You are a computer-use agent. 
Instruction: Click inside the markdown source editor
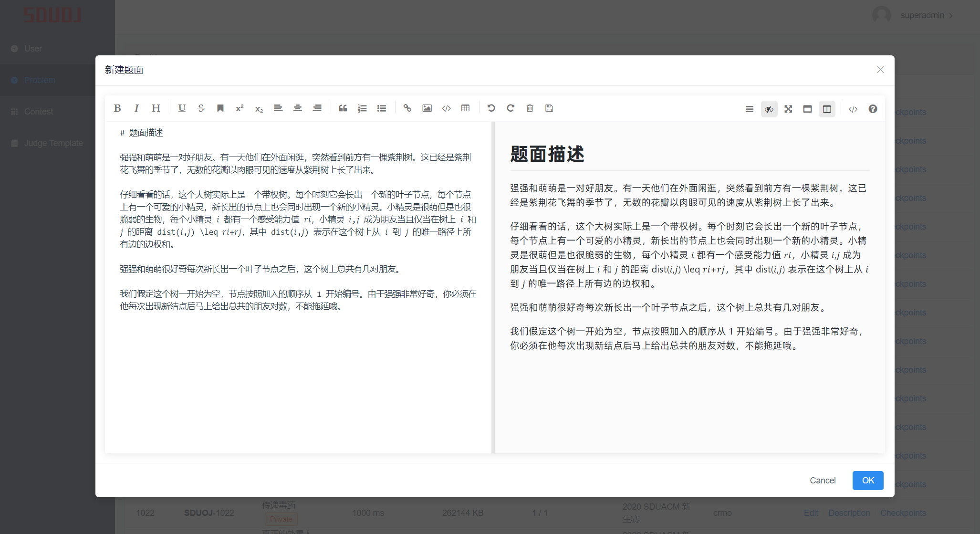[298, 286]
